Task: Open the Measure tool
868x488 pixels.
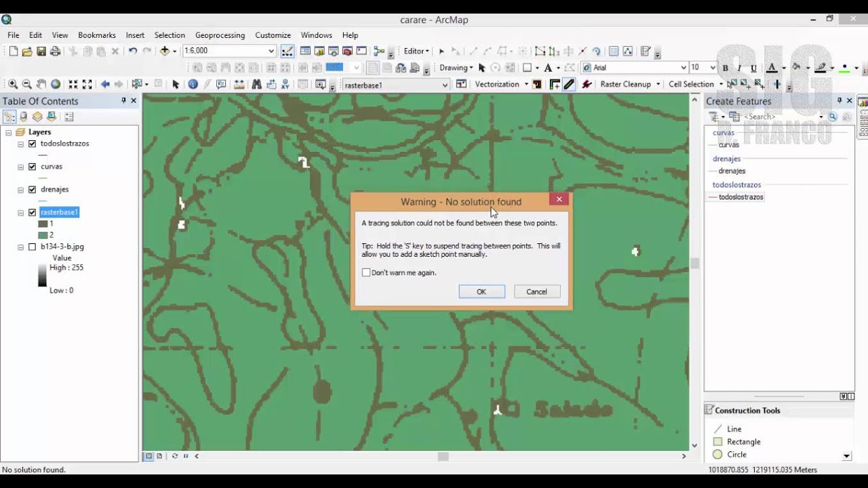Action: coord(239,84)
